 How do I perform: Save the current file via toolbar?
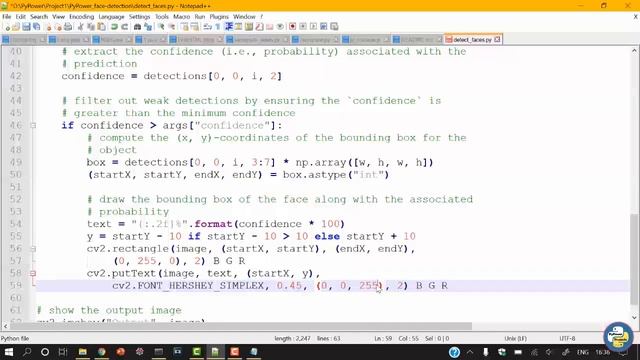(26, 27)
